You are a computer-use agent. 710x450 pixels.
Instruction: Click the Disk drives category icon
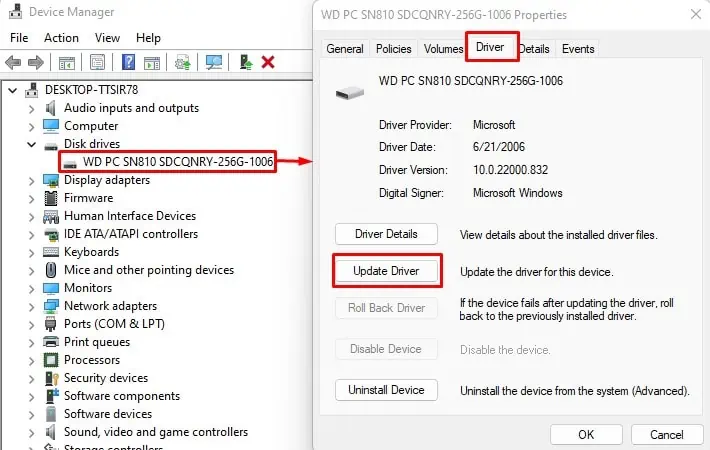51,145
